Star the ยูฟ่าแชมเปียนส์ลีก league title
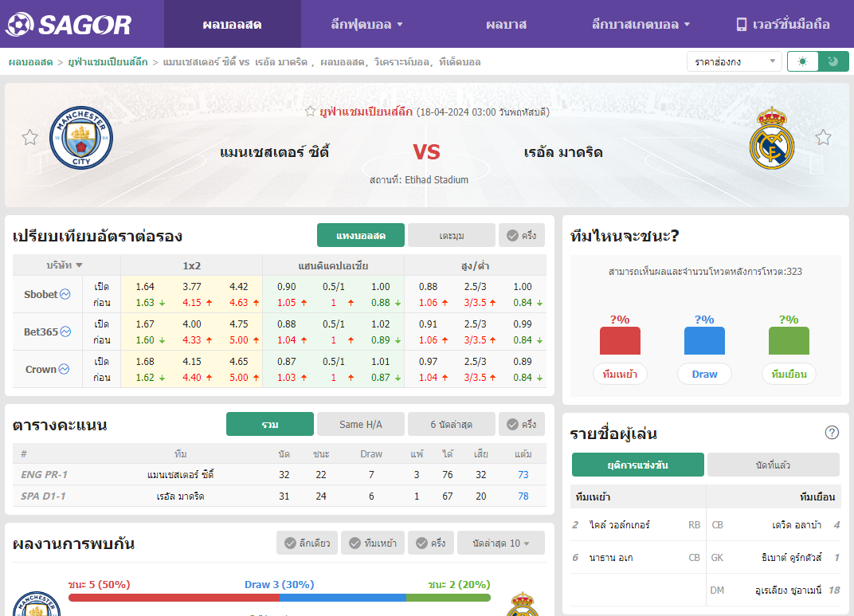This screenshot has height=616, width=854. coord(310,112)
